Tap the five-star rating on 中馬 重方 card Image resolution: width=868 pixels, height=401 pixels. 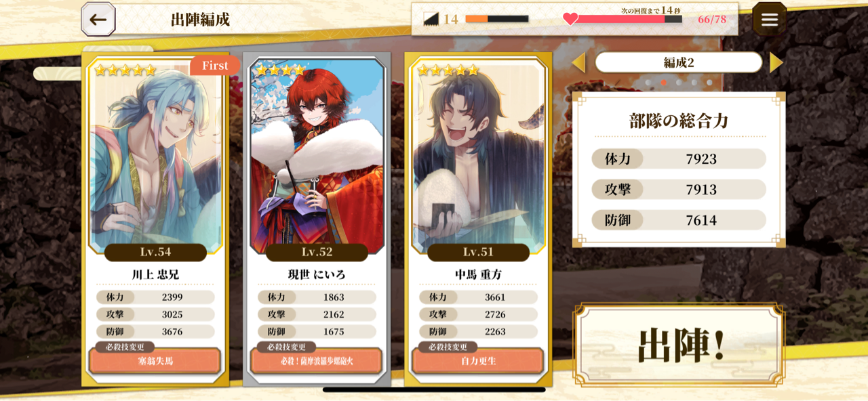click(x=448, y=70)
